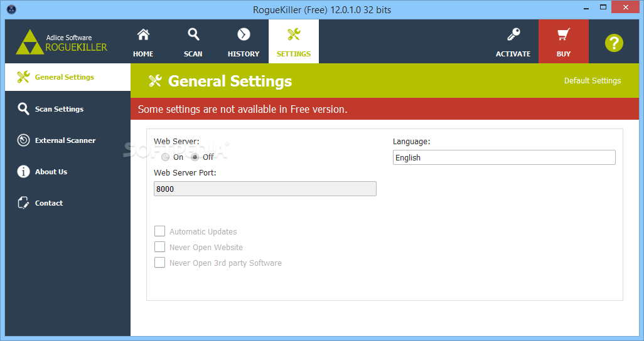
Task: Click the Free version warning banner
Action: [x=385, y=109]
